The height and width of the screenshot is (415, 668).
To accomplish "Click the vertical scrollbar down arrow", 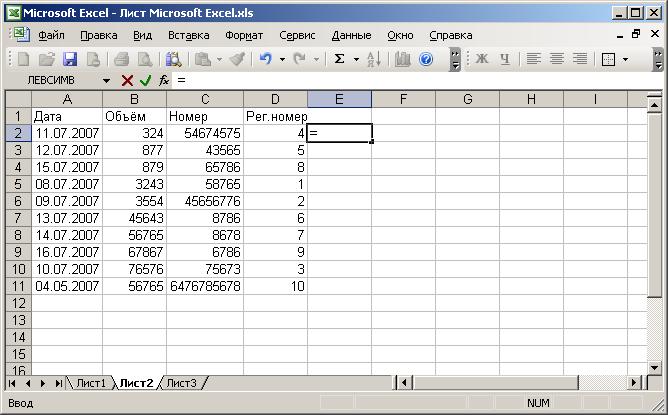I will tap(655, 367).
